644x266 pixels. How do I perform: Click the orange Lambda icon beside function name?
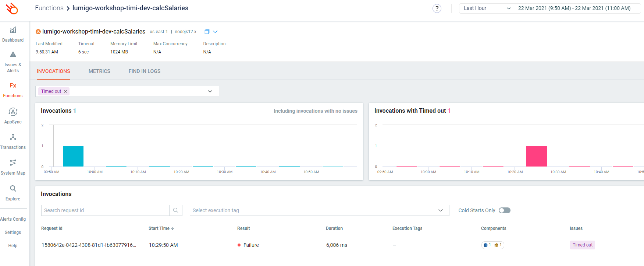(x=38, y=32)
